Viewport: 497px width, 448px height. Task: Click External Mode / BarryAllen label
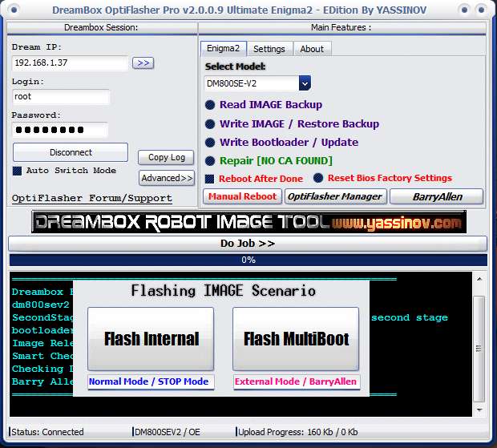pos(297,381)
